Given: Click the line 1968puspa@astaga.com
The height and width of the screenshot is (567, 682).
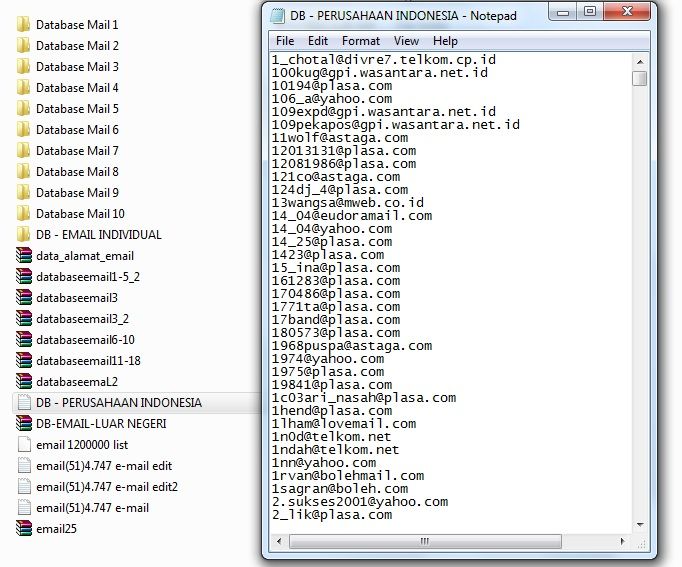Looking at the screenshot, I should click(x=352, y=346).
